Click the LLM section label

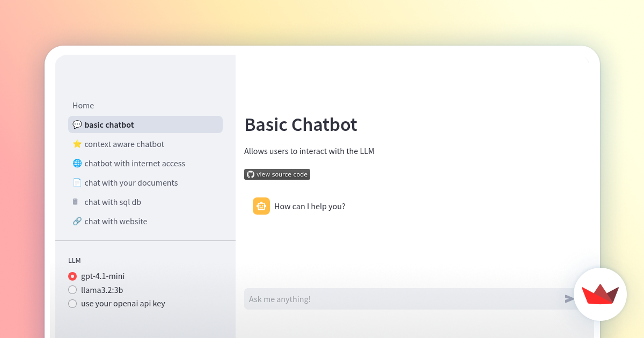click(75, 260)
